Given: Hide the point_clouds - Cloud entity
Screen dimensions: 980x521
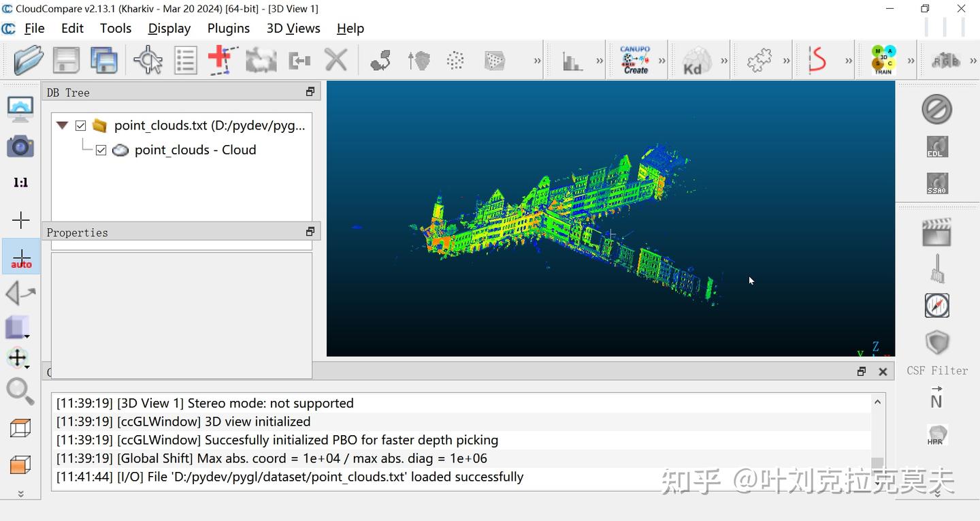Looking at the screenshot, I should (101, 150).
